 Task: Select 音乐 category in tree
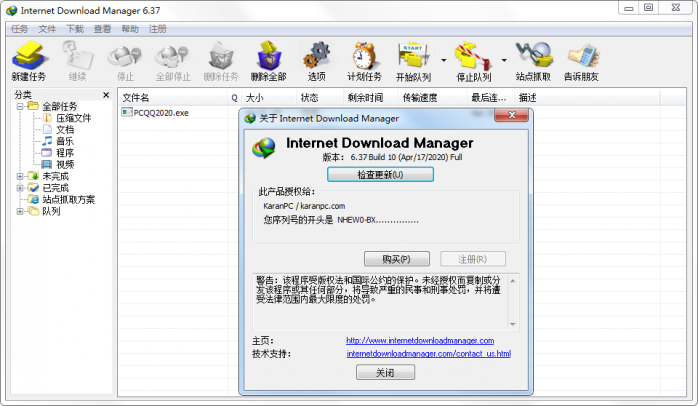[65, 141]
